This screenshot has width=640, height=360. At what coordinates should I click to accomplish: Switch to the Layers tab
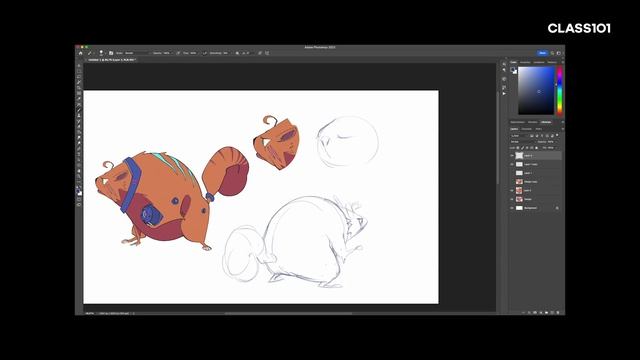[x=514, y=129]
